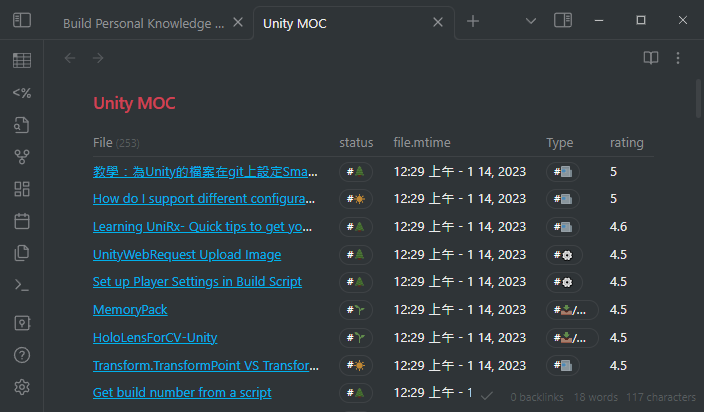
Task: Click the vertical scrollbar thumb
Action: pyautogui.click(x=698, y=100)
